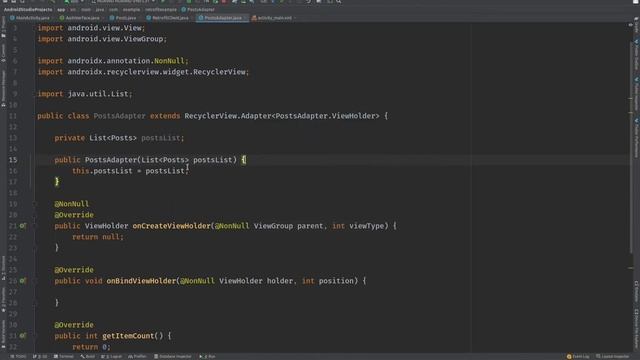The width and height of the screenshot is (640, 360).
Task: Click the @Override annotation on line 25
Action: pyautogui.click(x=74, y=270)
